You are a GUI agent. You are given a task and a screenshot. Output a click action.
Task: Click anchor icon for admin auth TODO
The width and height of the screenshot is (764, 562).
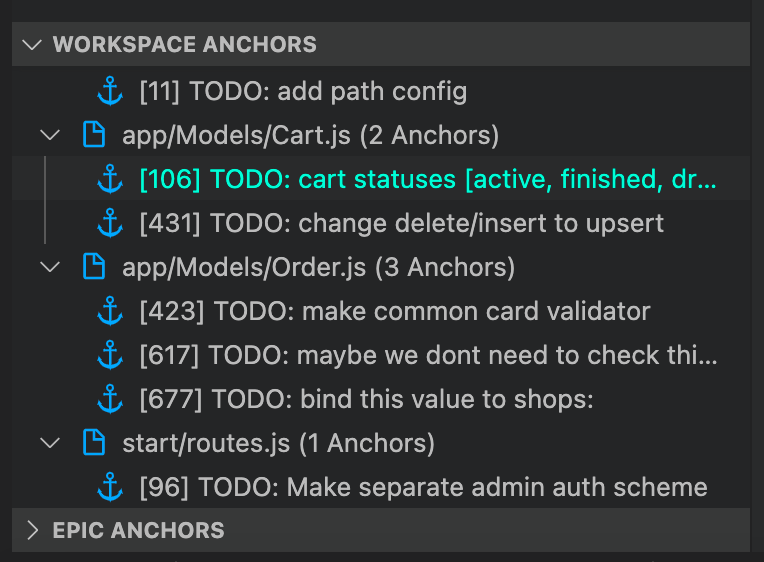tap(109, 487)
